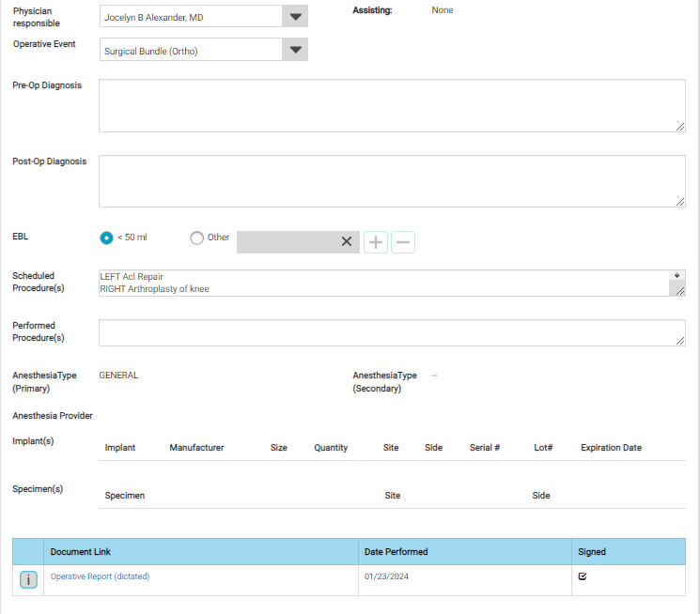
Task: Sort by the Document Link column header
Action: coord(81,552)
